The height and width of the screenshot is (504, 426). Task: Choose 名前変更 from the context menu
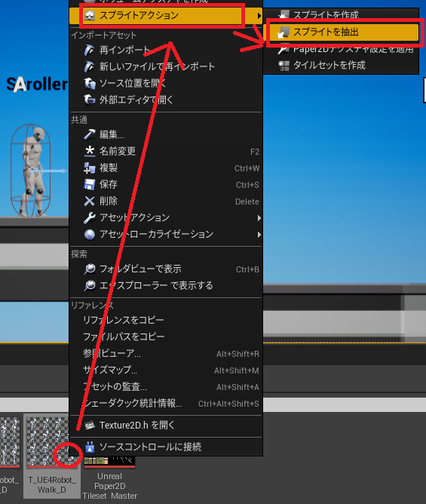(x=166, y=151)
